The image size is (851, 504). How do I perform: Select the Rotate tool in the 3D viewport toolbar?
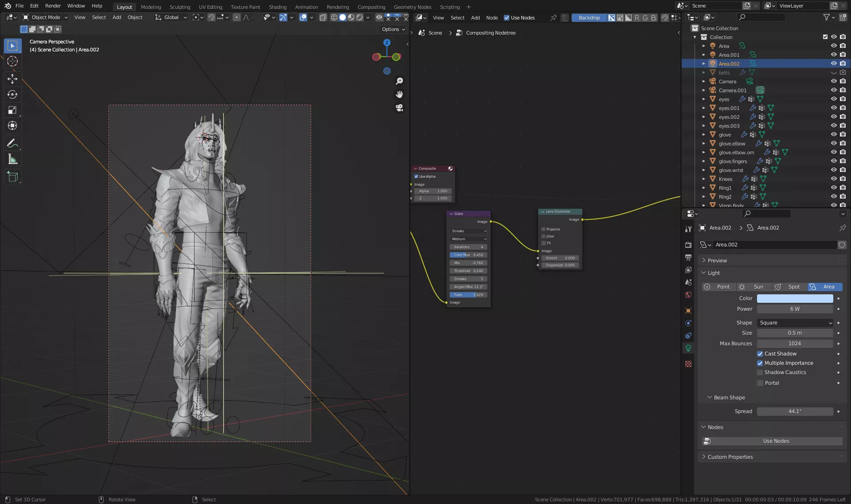click(12, 94)
